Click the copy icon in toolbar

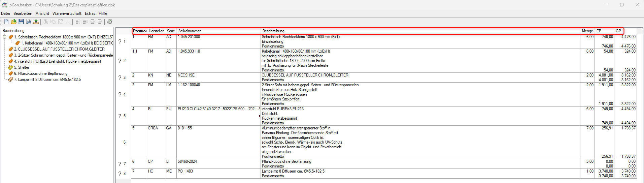pyautogui.click(x=53, y=22)
